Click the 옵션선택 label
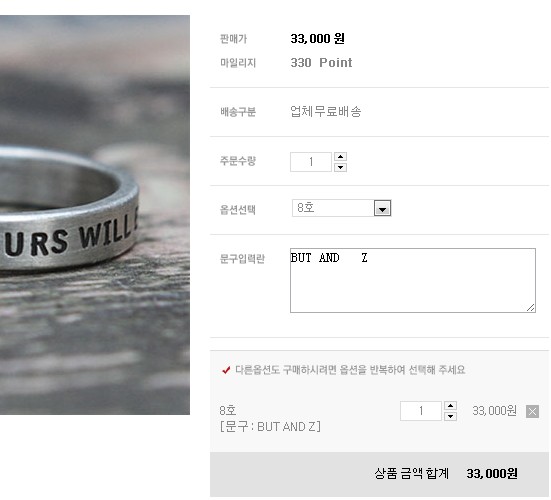551x500 pixels. click(x=238, y=210)
